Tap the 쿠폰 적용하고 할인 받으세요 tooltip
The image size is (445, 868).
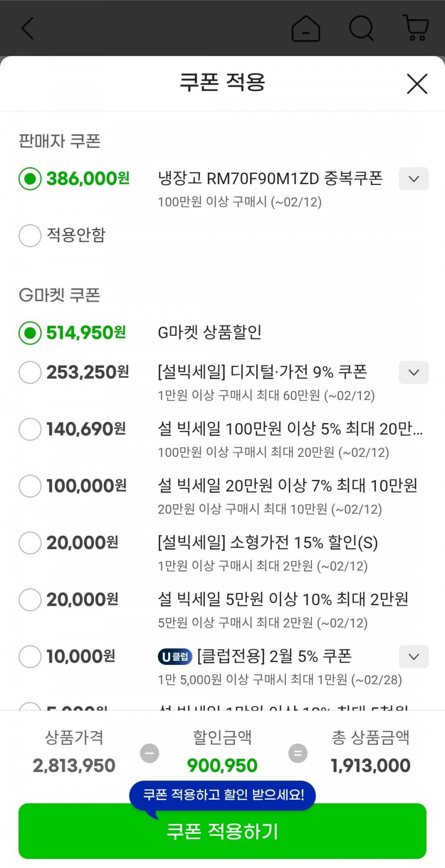coord(223,795)
